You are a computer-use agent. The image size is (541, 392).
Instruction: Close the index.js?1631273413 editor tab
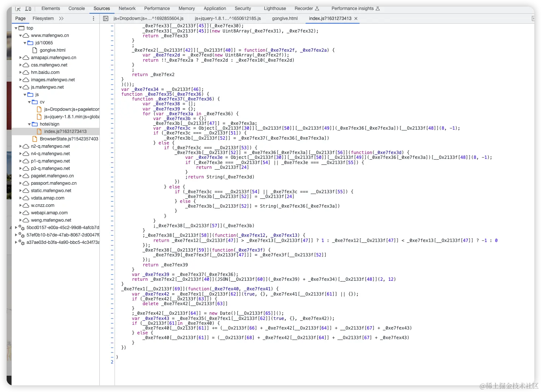[355, 18]
